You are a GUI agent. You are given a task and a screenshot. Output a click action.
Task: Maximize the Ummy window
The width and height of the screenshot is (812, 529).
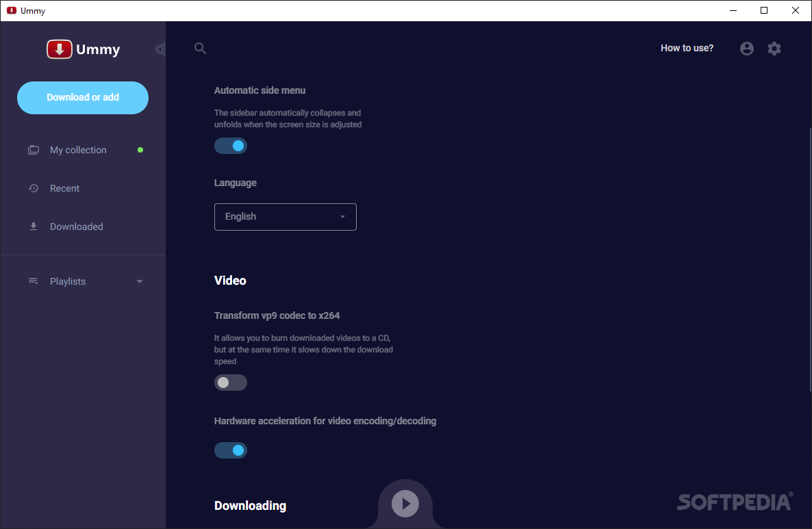tap(764, 10)
